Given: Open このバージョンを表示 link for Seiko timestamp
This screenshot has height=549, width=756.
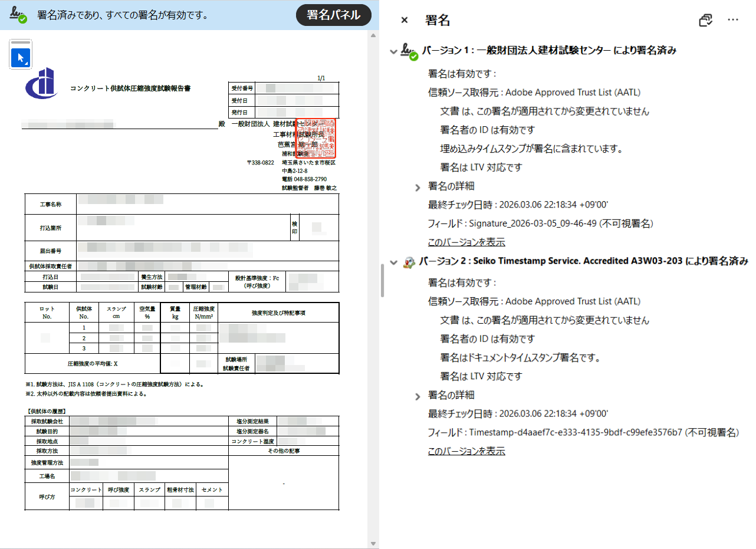Looking at the screenshot, I should [466, 451].
